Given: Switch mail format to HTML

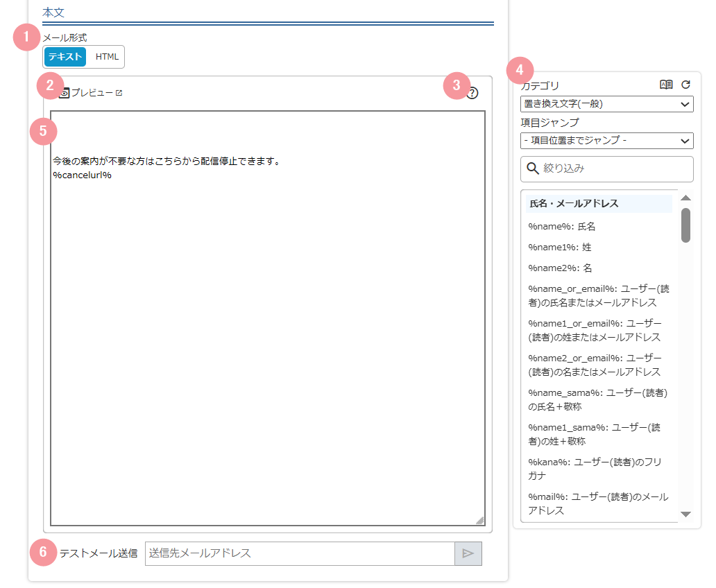Looking at the screenshot, I should [107, 57].
